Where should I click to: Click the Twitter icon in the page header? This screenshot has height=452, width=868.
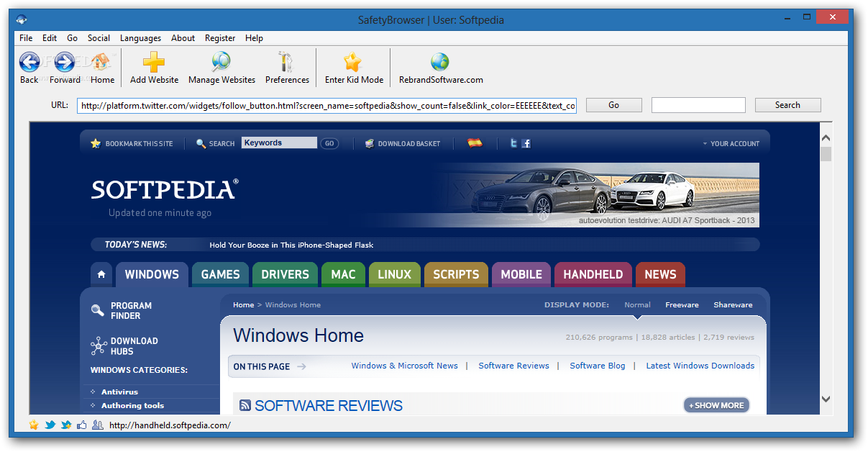click(x=513, y=143)
